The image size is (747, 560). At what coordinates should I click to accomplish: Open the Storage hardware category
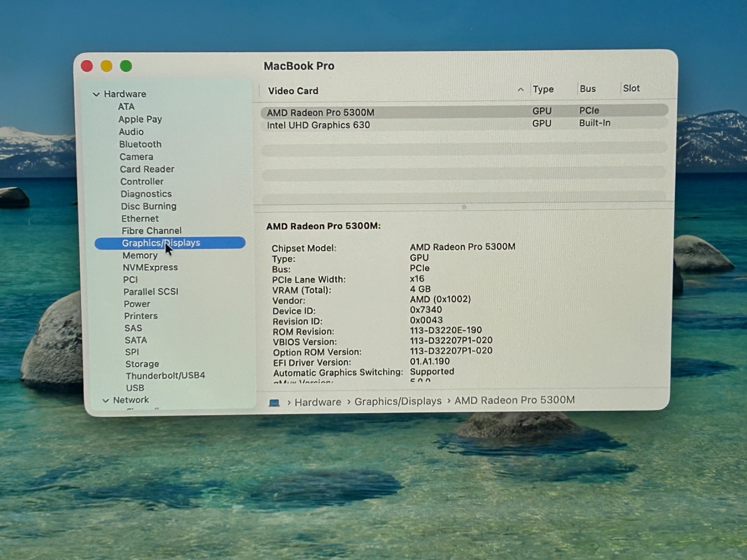click(x=142, y=364)
